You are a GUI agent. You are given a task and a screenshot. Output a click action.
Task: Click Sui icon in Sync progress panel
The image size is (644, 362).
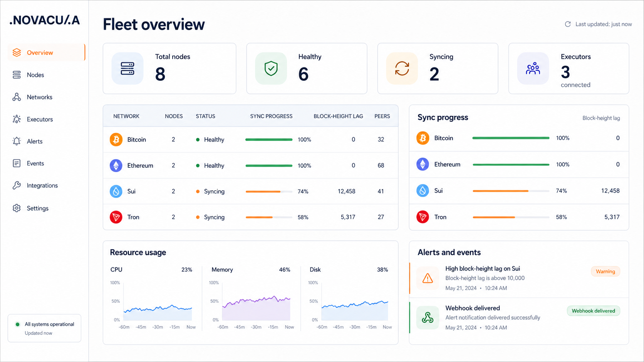(x=423, y=190)
